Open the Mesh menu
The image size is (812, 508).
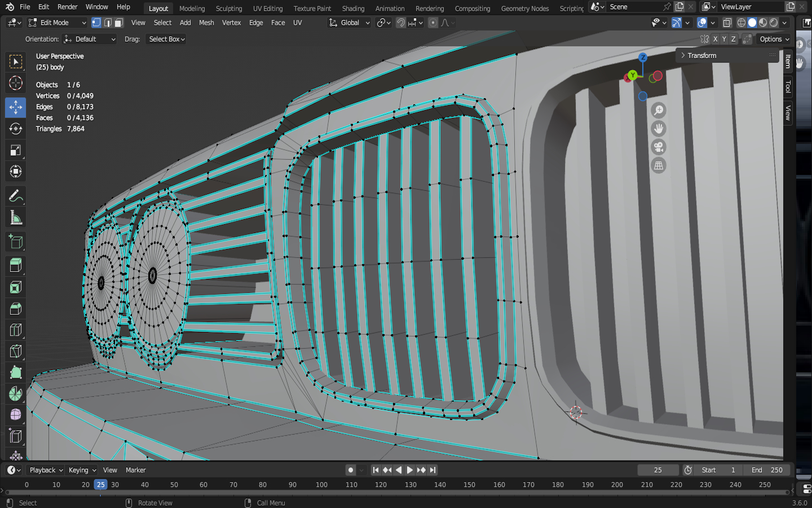[x=206, y=23]
